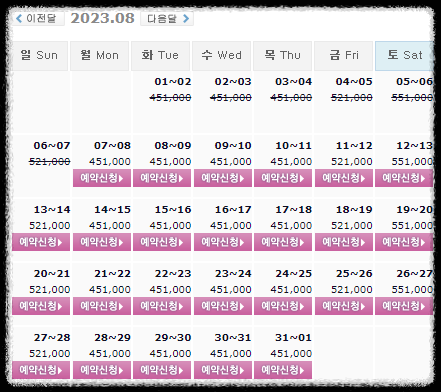Click the 551,000 price under 26~27

pyautogui.click(x=412, y=289)
